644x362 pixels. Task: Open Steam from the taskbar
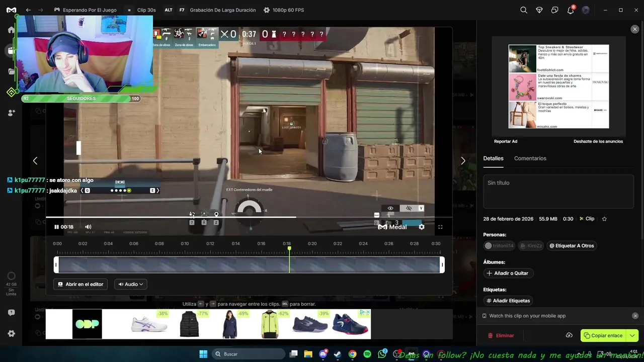coord(338,354)
